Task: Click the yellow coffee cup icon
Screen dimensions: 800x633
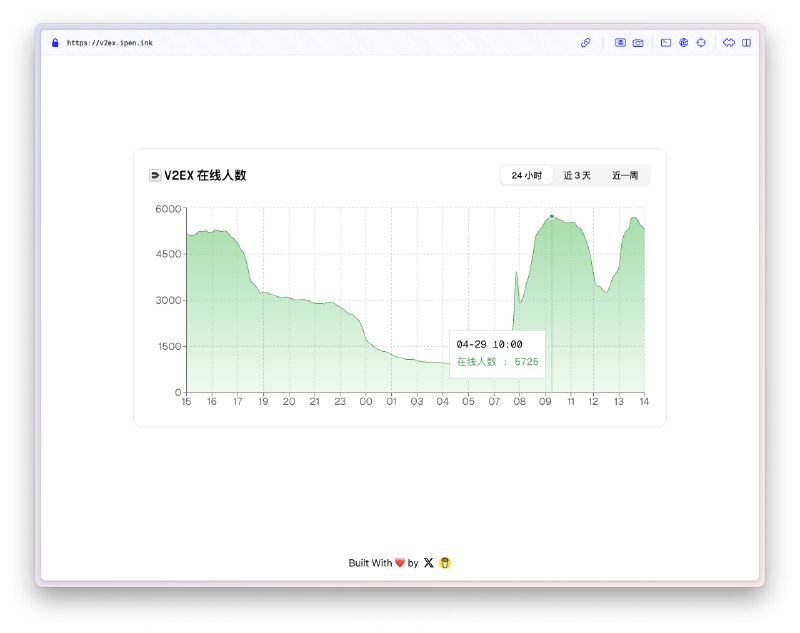Action: pos(445,563)
